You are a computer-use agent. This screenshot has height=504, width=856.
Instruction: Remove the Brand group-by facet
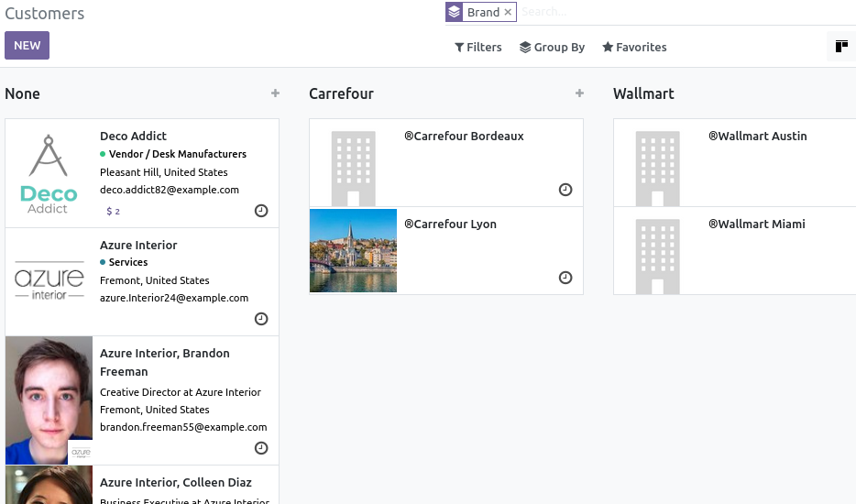pos(508,12)
